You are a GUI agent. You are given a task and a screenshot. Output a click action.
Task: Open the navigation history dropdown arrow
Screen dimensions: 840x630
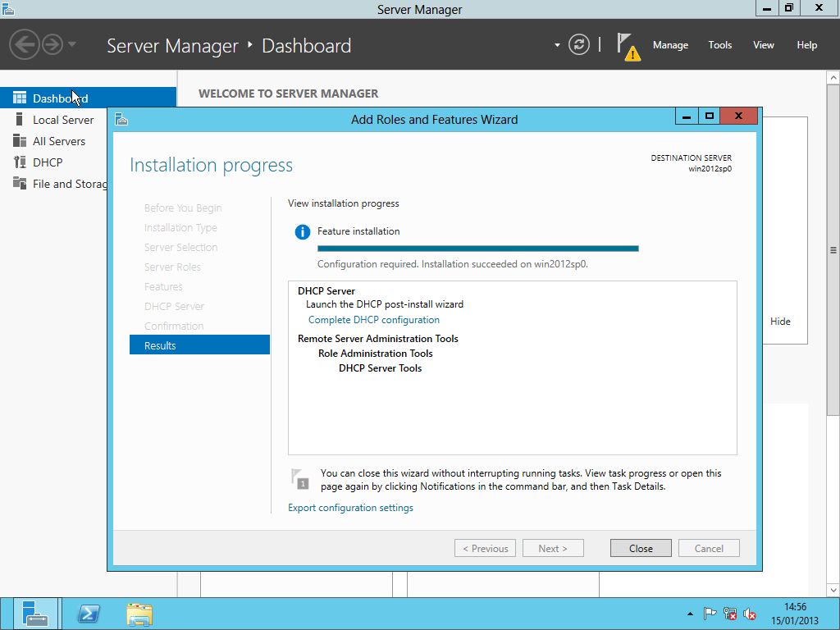[x=72, y=44]
